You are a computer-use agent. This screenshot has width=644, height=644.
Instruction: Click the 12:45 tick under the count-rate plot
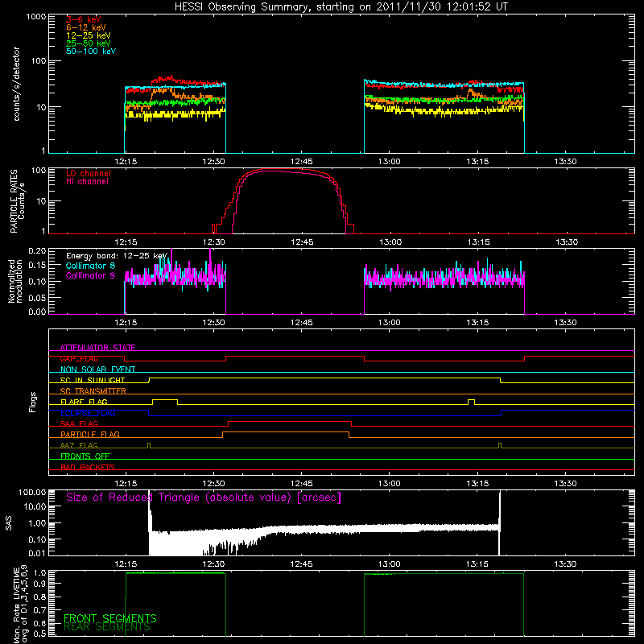(301, 162)
